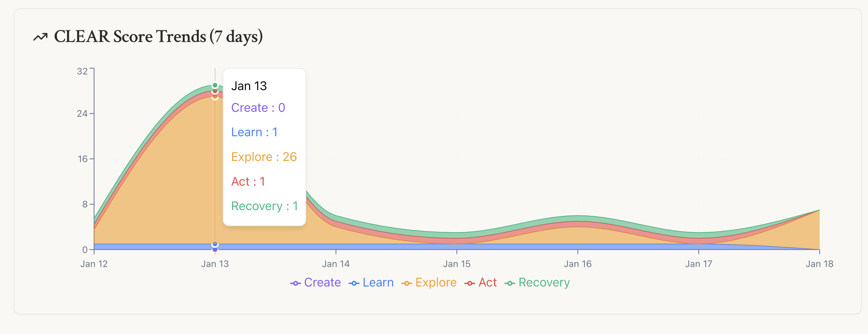Click the 24 y-axis tick label
Screen dimensions: 868x334
click(x=82, y=114)
